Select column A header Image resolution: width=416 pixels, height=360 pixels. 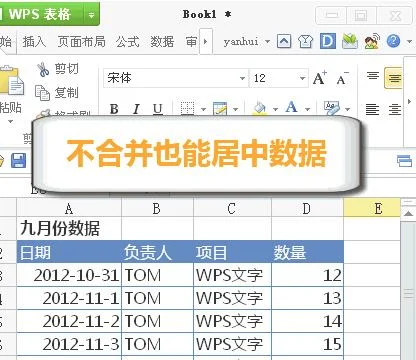pos(69,208)
